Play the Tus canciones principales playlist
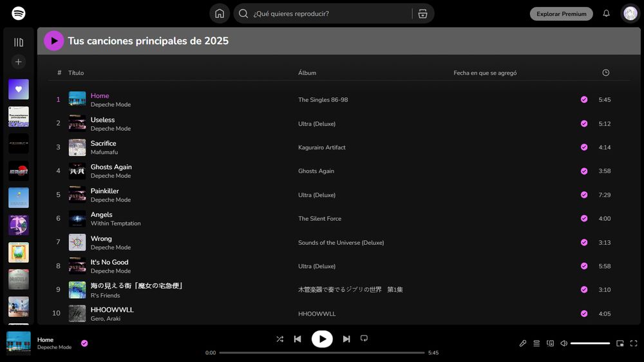This screenshot has width=644, height=362. coord(54,41)
